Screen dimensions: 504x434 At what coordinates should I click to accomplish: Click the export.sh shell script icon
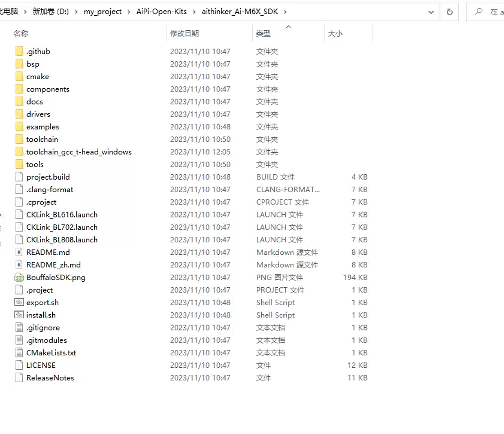[x=19, y=303]
